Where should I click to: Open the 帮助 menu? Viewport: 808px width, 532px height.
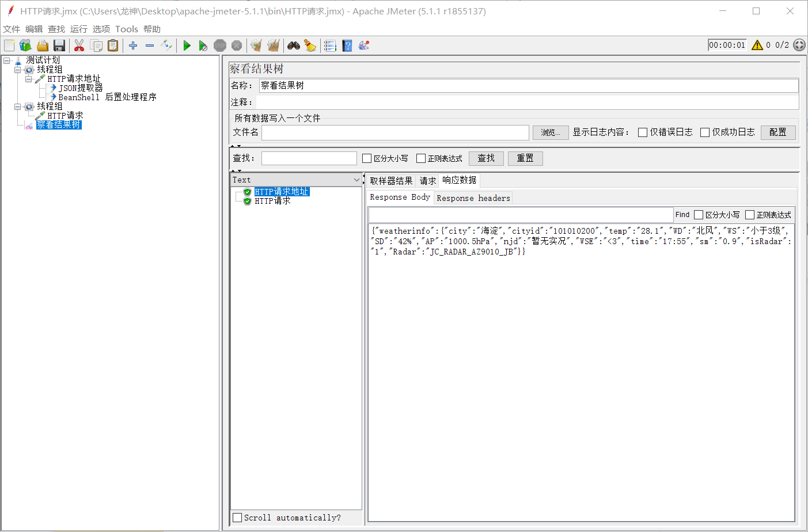pos(152,29)
